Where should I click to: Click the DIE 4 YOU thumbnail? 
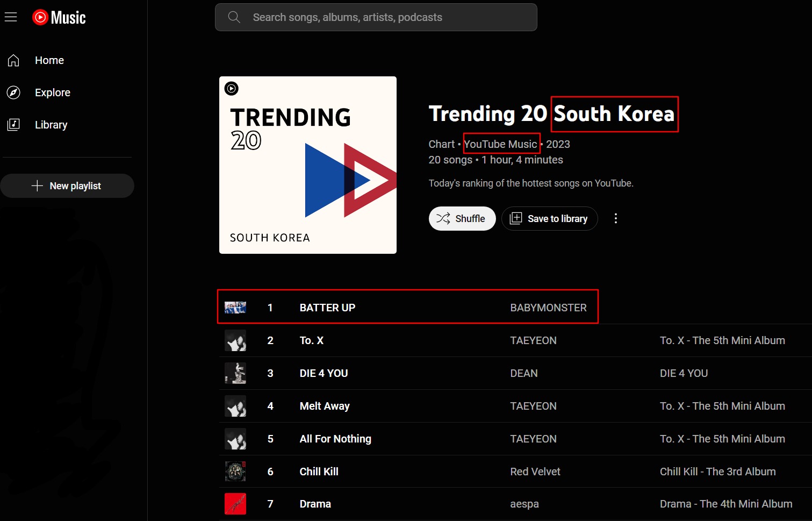[235, 373]
